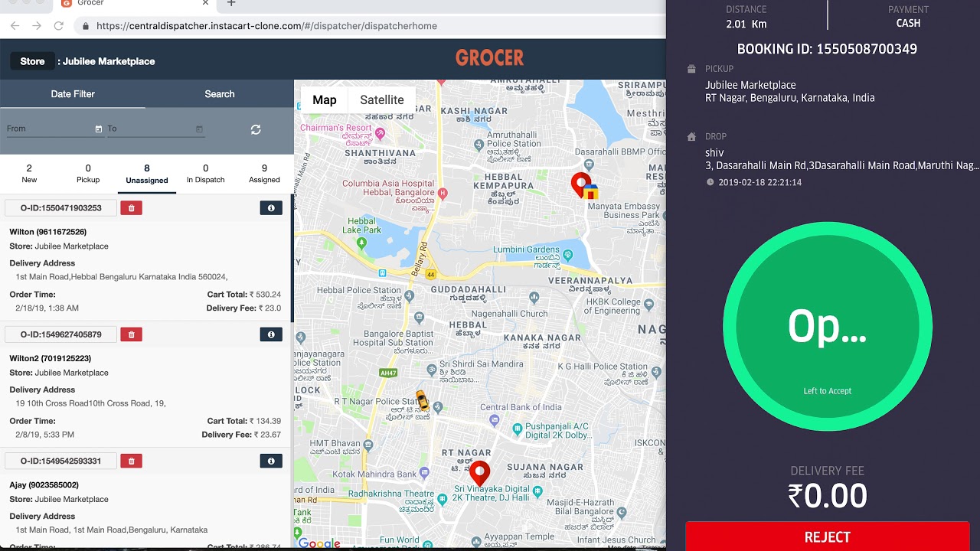Click customer name Wilton (9611672526)
This screenshot has width=980, height=551.
[47, 232]
